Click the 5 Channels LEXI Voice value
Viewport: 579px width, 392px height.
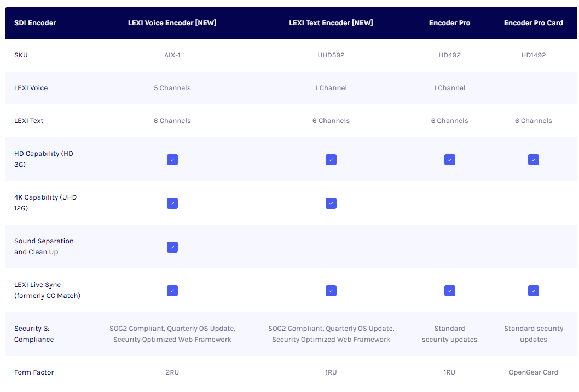click(x=172, y=88)
